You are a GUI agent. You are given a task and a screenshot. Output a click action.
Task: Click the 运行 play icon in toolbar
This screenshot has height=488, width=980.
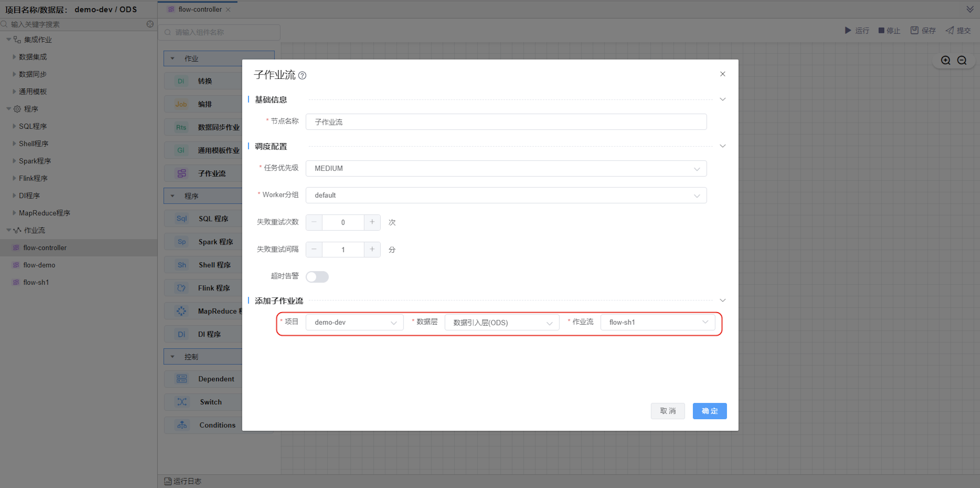pos(848,30)
